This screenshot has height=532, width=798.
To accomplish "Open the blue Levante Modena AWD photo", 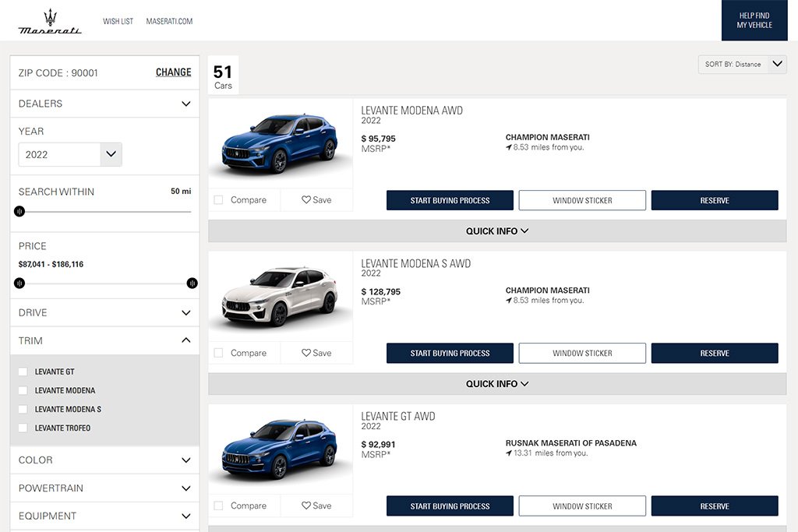I will click(281, 143).
